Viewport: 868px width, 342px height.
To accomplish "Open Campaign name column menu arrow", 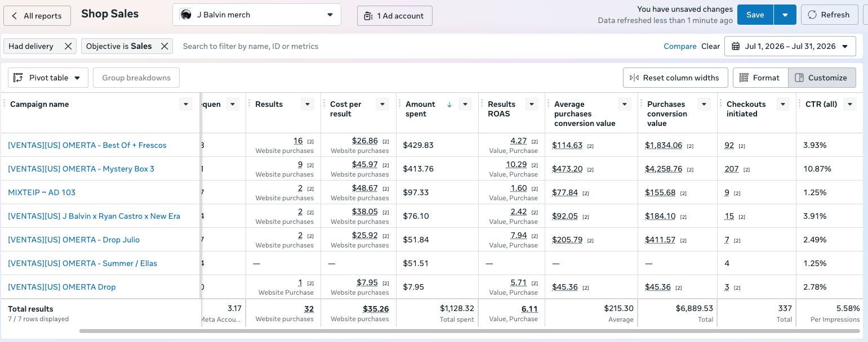I will point(186,104).
